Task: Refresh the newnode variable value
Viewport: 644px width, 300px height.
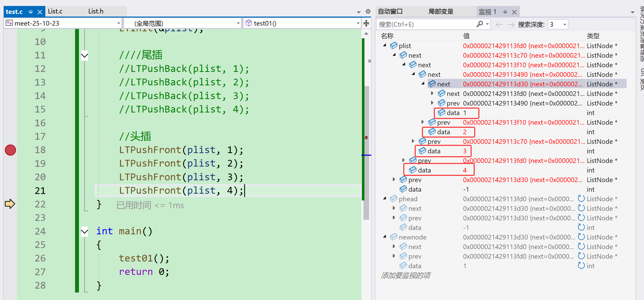Action: click(x=581, y=237)
